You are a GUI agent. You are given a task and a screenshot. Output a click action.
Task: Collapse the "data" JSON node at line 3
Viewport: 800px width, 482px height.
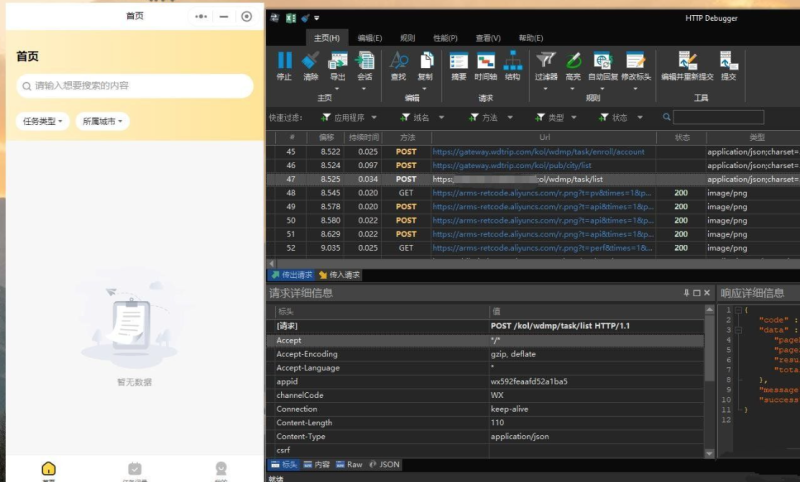tap(738, 330)
